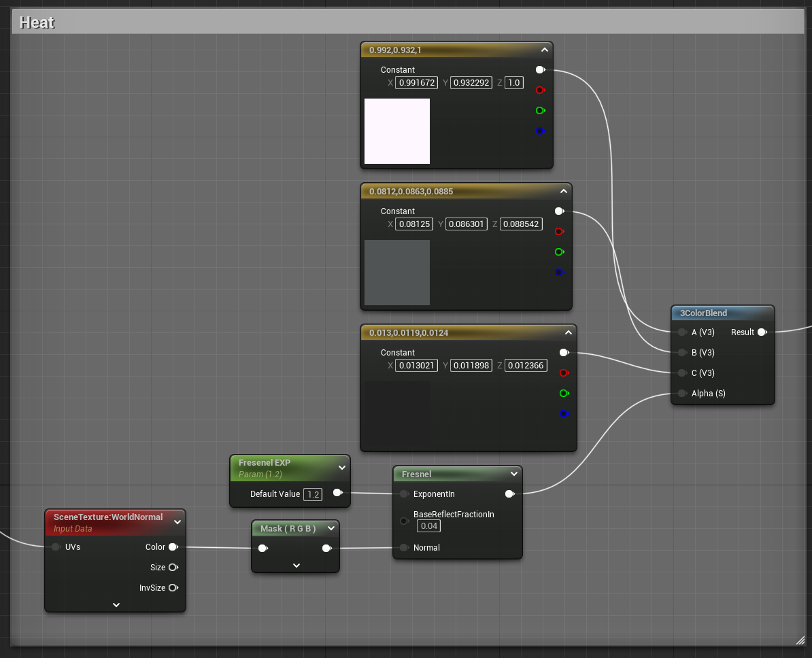Expand the Mask (RGB) header chevron
Viewport: 812px width, 658px height.
coord(331,528)
